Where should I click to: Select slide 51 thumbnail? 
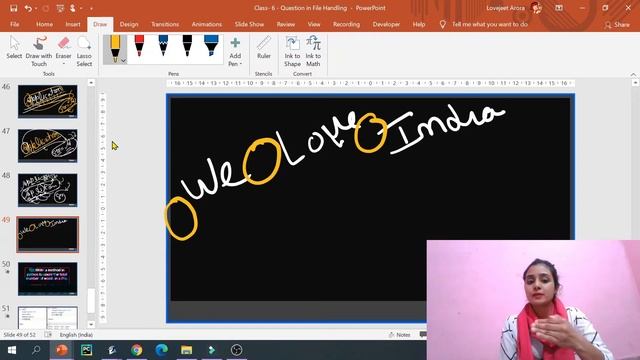tap(47, 318)
